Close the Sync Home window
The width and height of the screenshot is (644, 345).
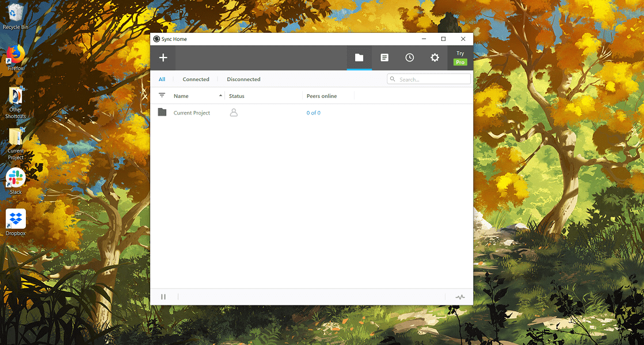point(463,39)
